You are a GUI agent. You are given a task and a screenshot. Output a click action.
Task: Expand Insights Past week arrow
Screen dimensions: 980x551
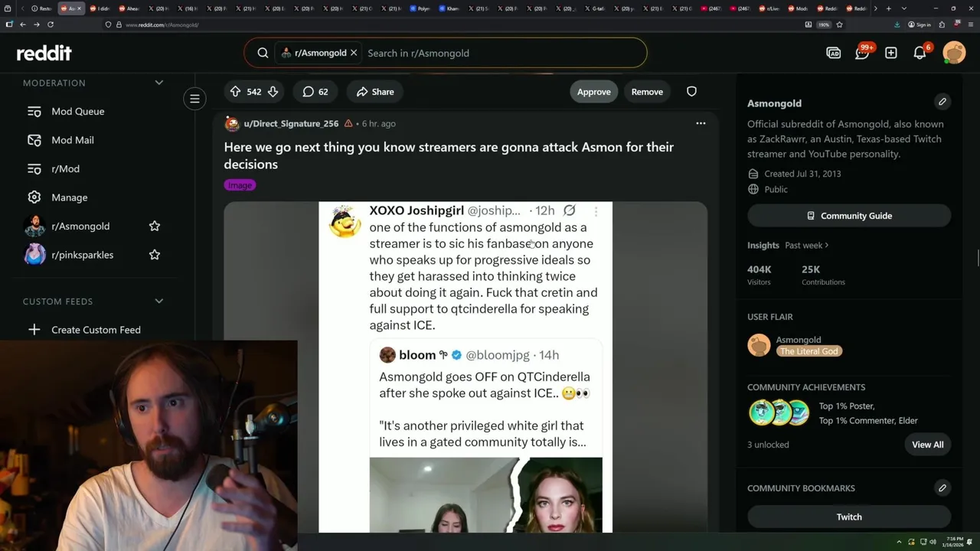[827, 246]
